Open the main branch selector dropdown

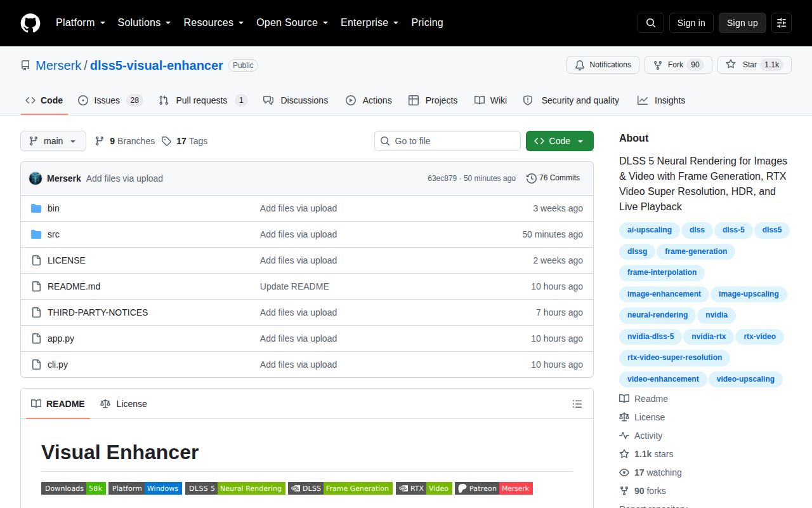coord(53,141)
